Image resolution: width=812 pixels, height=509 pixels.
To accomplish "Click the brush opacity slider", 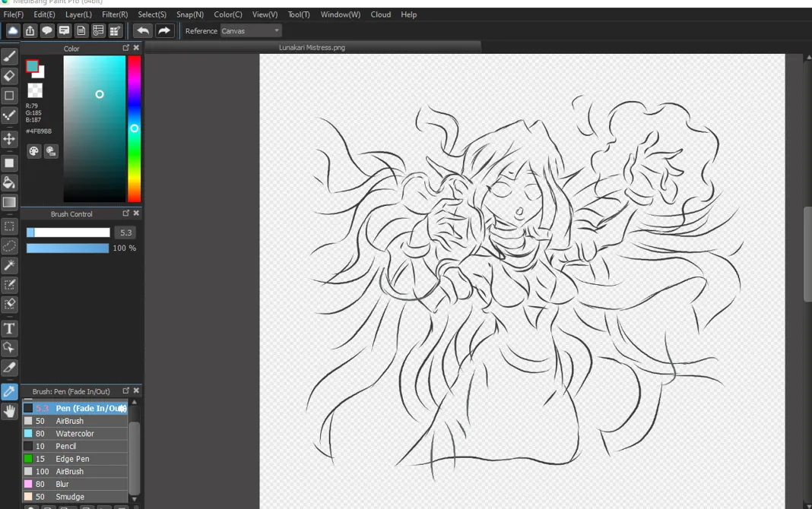I will pyautogui.click(x=68, y=248).
